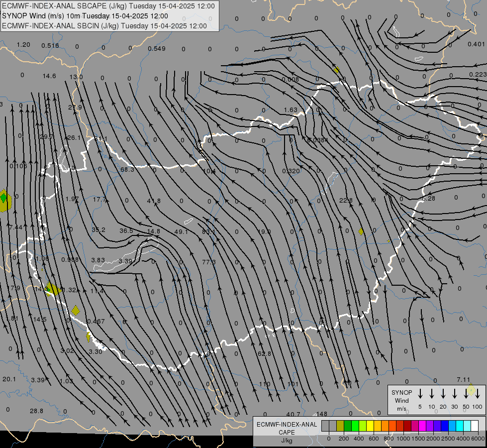This screenshot has width=487, height=448.
Task: Click the 28.8 value on the map
Action: tap(37, 411)
